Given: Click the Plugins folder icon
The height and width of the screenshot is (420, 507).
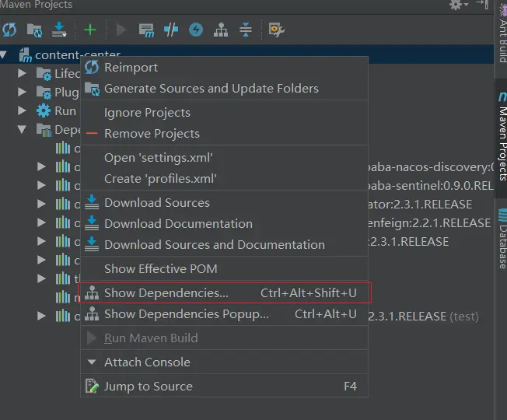Looking at the screenshot, I should pyautogui.click(x=44, y=92).
